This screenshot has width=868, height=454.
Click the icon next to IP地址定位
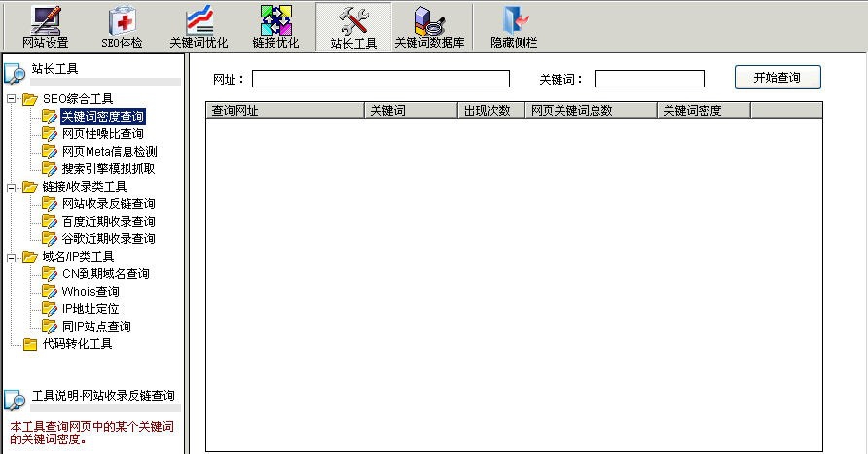click(50, 309)
